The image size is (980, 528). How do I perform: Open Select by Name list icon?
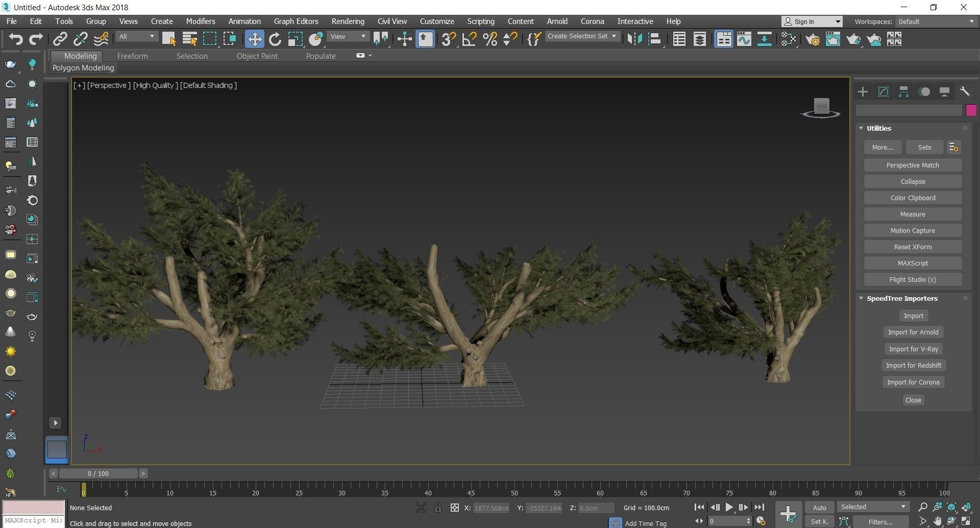pyautogui.click(x=189, y=39)
